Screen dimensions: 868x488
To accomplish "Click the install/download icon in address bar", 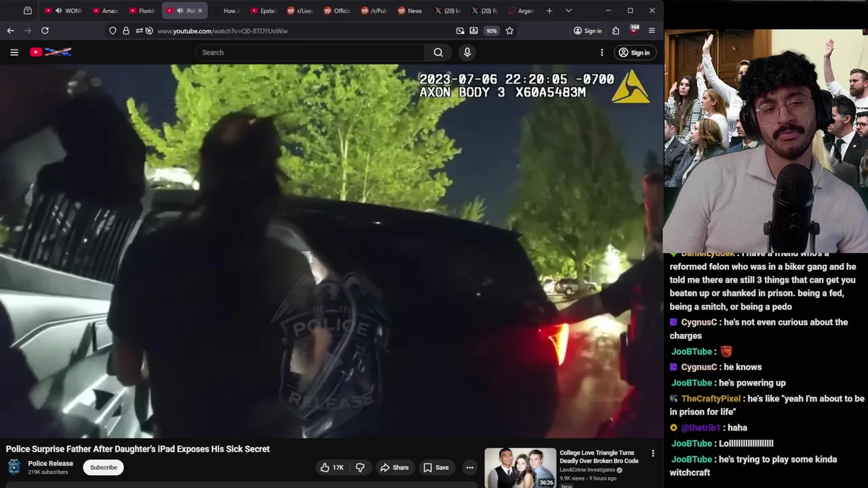I will click(x=473, y=30).
